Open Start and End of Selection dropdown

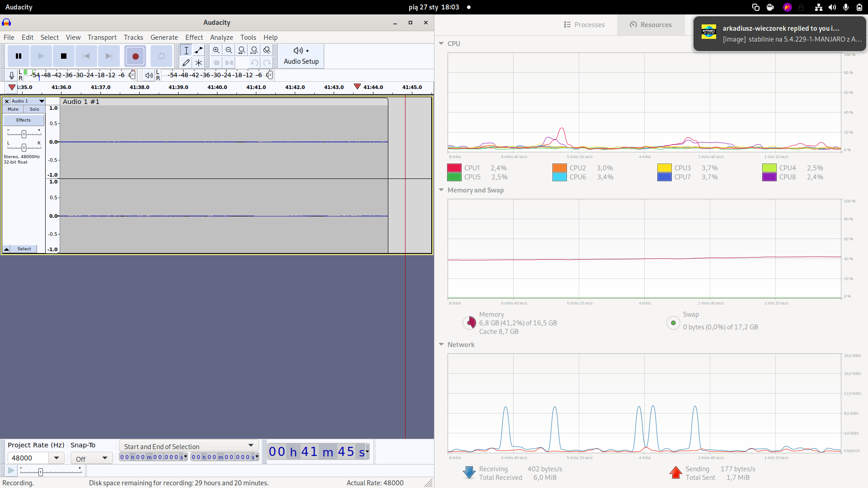(x=189, y=446)
